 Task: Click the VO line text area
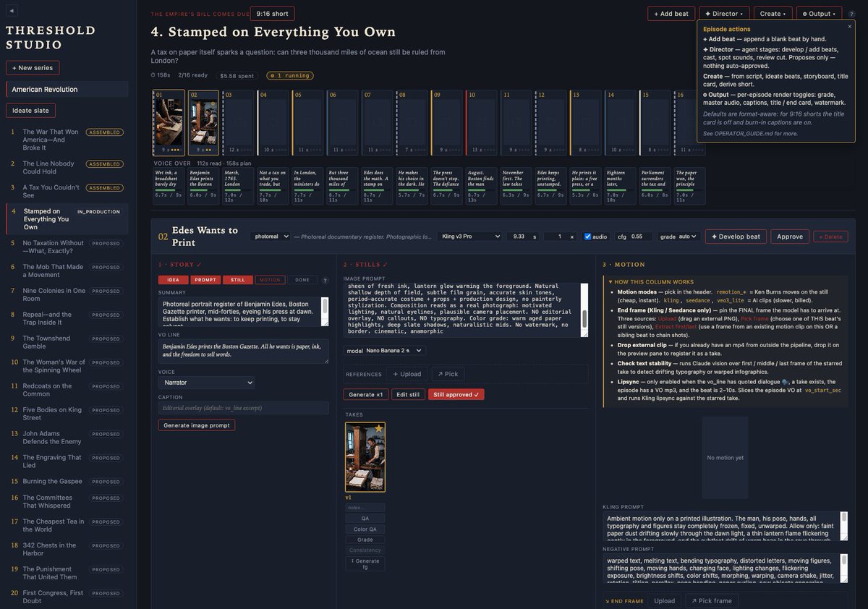click(x=243, y=352)
